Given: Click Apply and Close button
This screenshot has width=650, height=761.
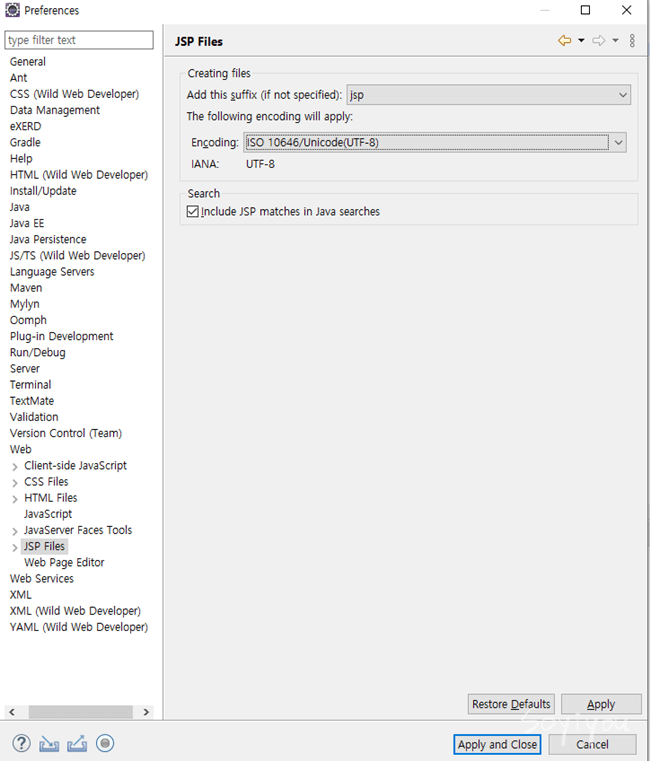Looking at the screenshot, I should [497, 744].
